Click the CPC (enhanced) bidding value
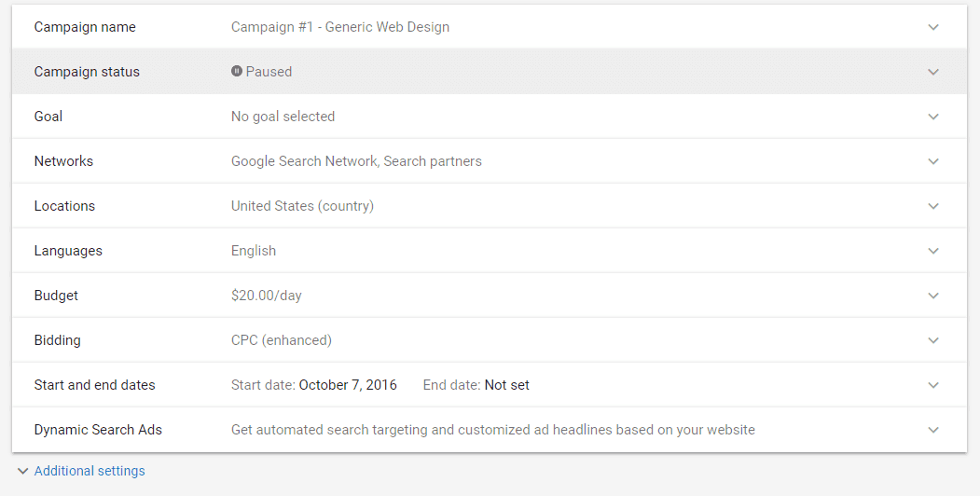 click(282, 340)
